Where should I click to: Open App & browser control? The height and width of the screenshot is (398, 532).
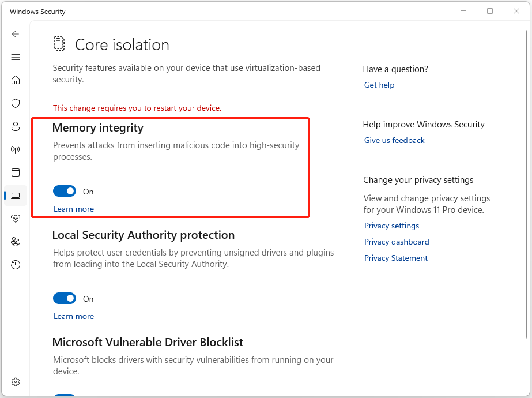coord(16,172)
